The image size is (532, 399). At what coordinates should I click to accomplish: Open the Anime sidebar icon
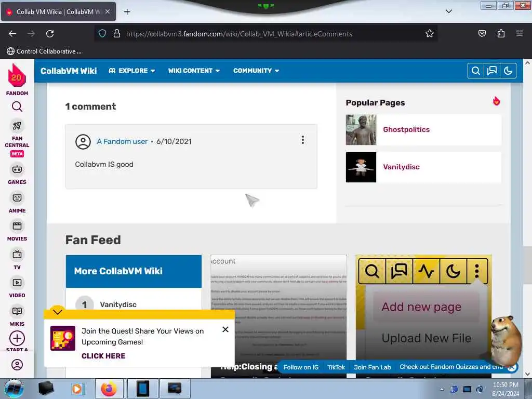[17, 198]
